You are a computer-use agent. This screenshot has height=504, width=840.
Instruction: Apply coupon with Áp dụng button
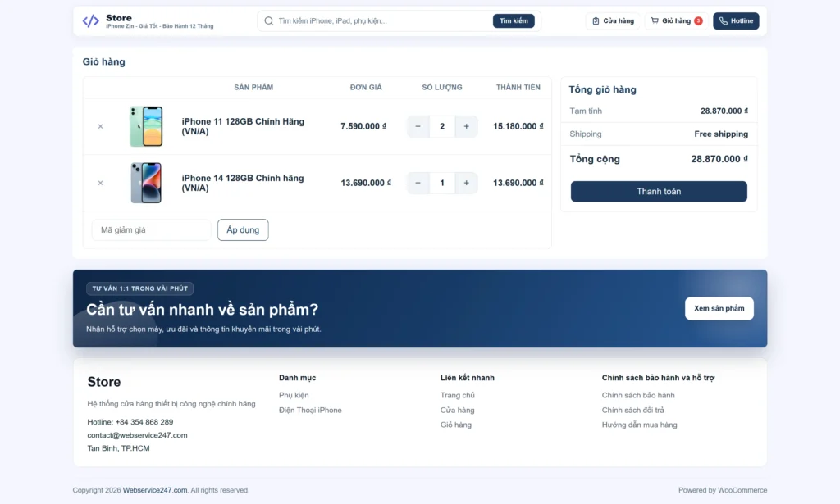pyautogui.click(x=243, y=230)
